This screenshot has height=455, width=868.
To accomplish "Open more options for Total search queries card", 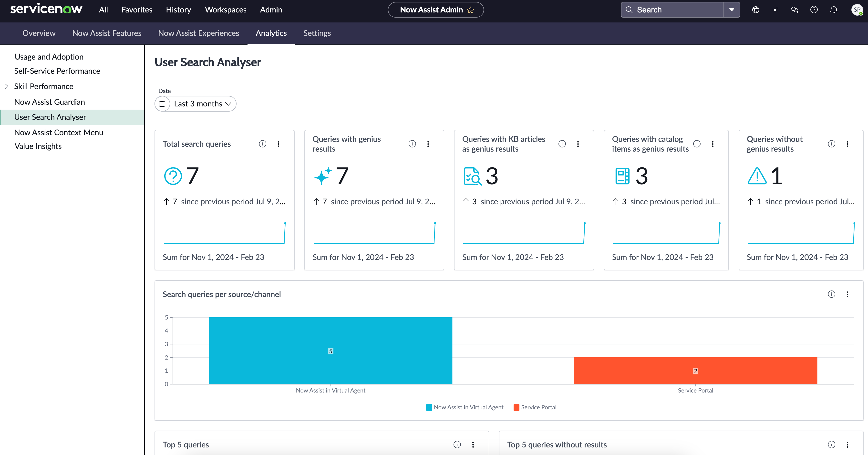I will (278, 144).
